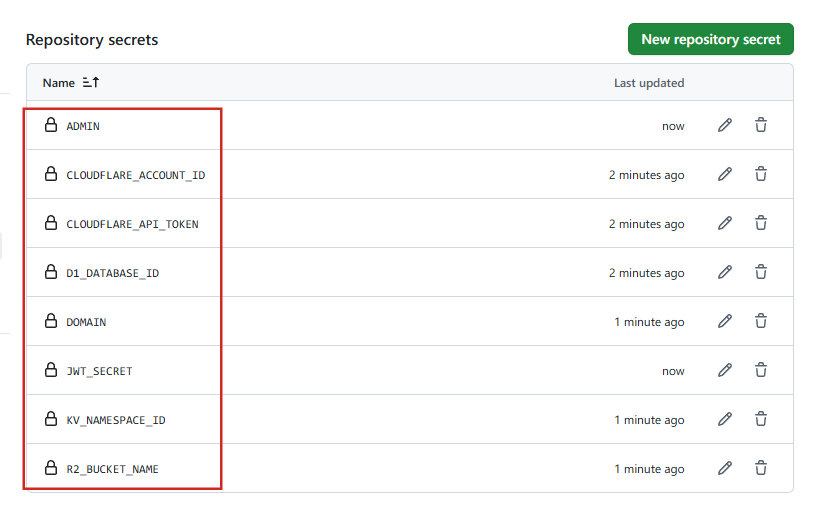Edit the D1_DATABASE_ID secret
The width and height of the screenshot is (824, 515).
(x=725, y=272)
